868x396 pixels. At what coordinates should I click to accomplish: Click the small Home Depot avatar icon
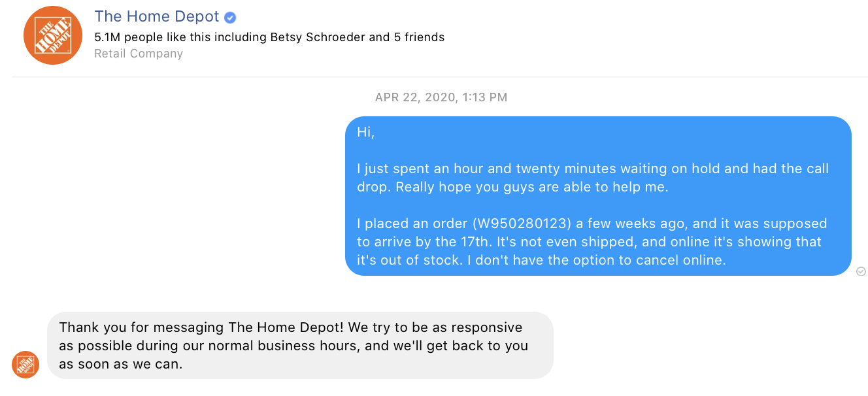(x=25, y=365)
